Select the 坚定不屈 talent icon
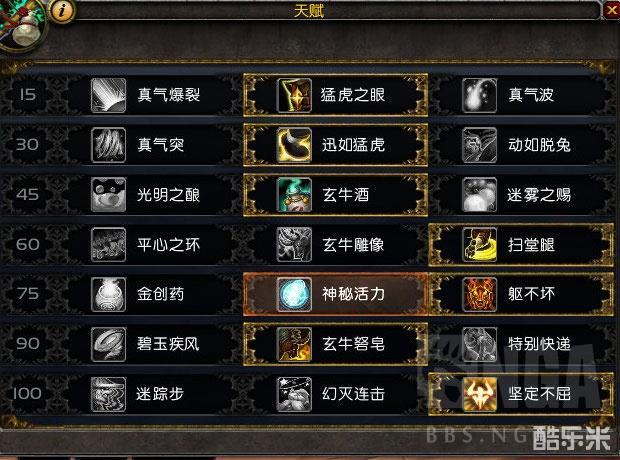The image size is (620, 460). coord(480,394)
